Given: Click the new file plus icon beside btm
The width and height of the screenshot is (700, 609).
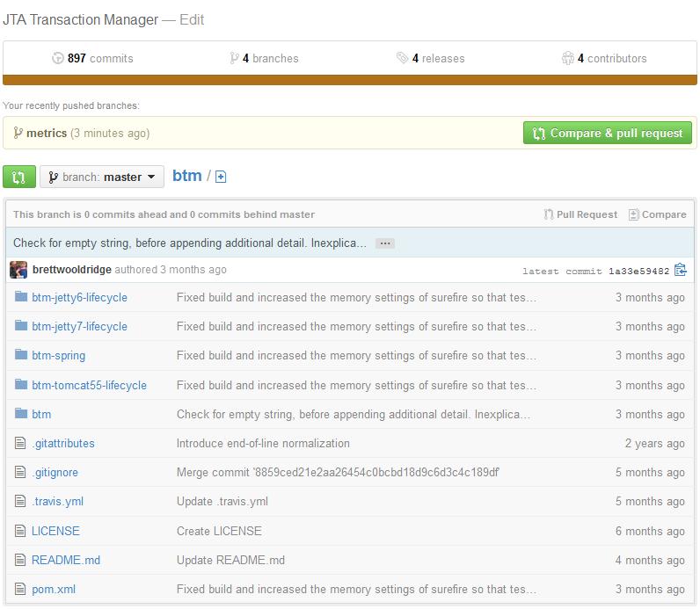Looking at the screenshot, I should click(221, 177).
